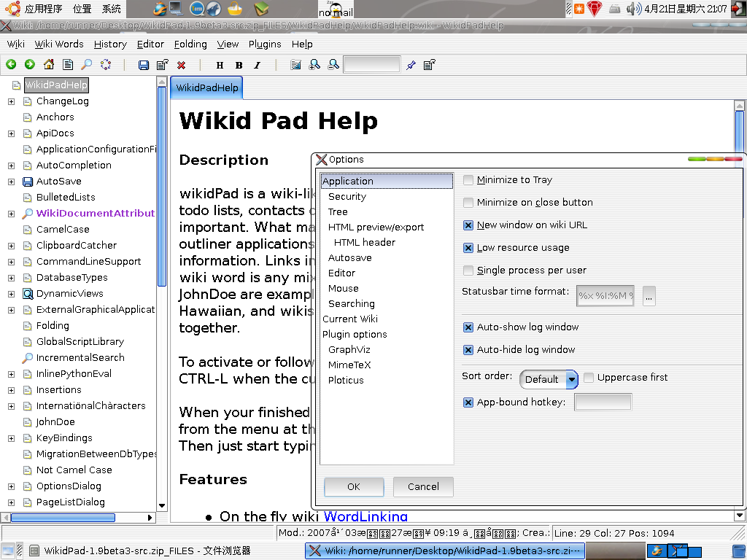Click the magnifier-plus zoom in icon
The image size is (747, 560).
[314, 65]
